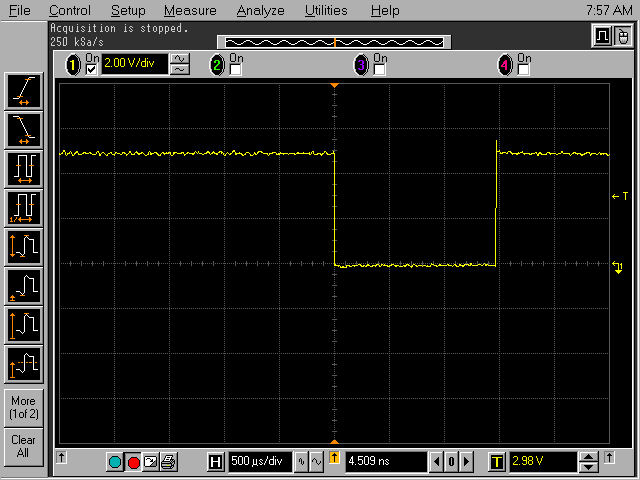Open the Utilities menu
The image size is (640, 480).
(x=326, y=10)
